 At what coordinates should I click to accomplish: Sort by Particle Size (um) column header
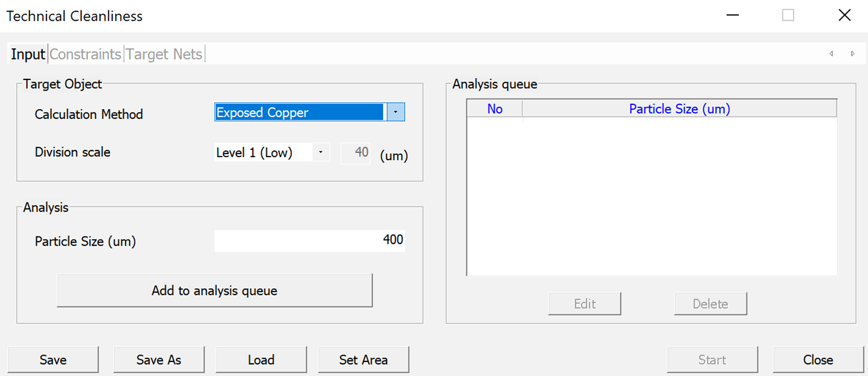(679, 109)
